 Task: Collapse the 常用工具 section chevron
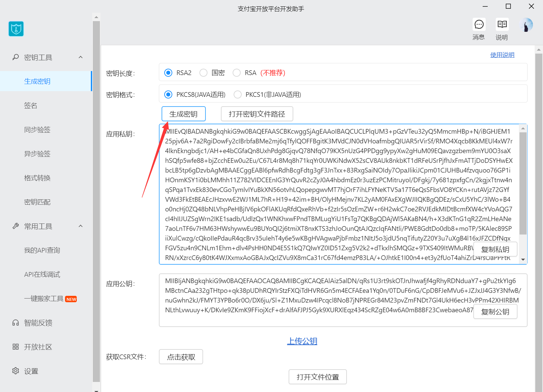click(x=81, y=226)
